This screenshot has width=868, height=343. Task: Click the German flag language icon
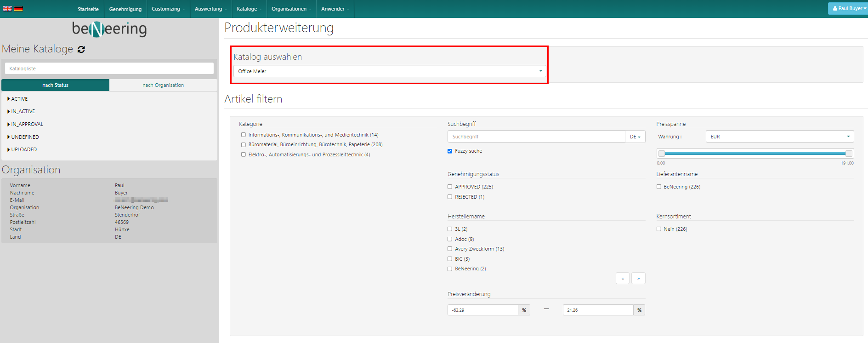[x=18, y=9]
